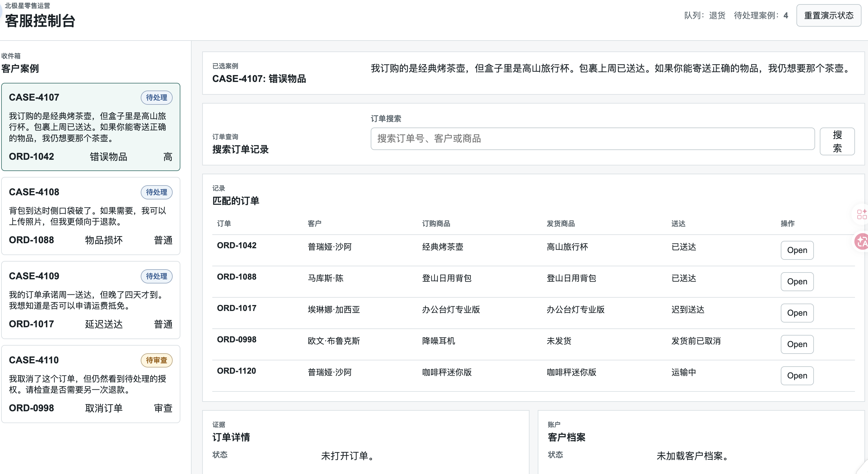Open order ORD-1120 with its Open button
The image size is (868, 474).
(797, 375)
